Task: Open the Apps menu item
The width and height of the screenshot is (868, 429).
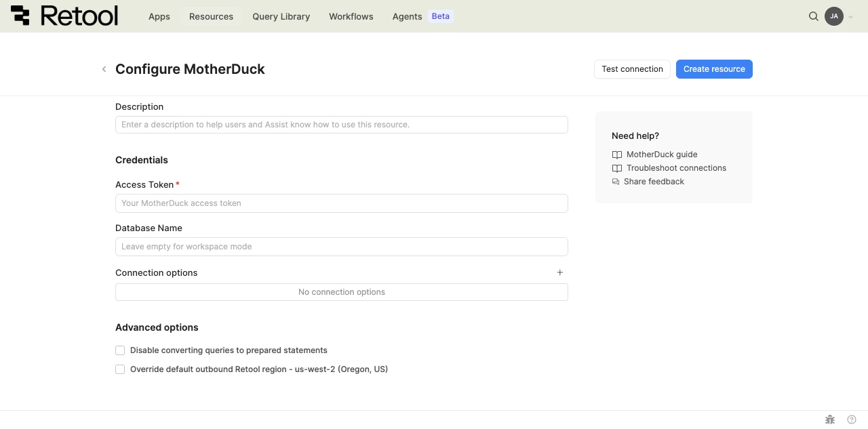Action: click(x=159, y=16)
